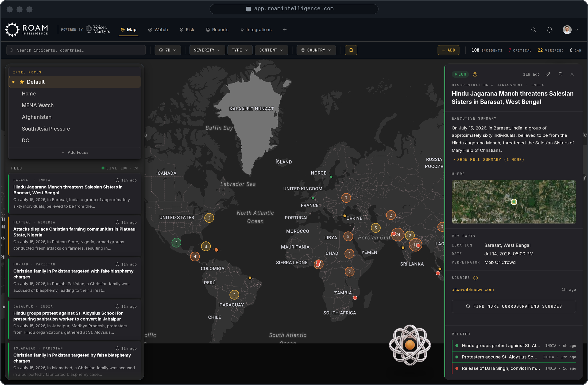The height and width of the screenshot is (385, 588).
Task: Open the Islamabad Pakistan feed card
Action: 75,360
